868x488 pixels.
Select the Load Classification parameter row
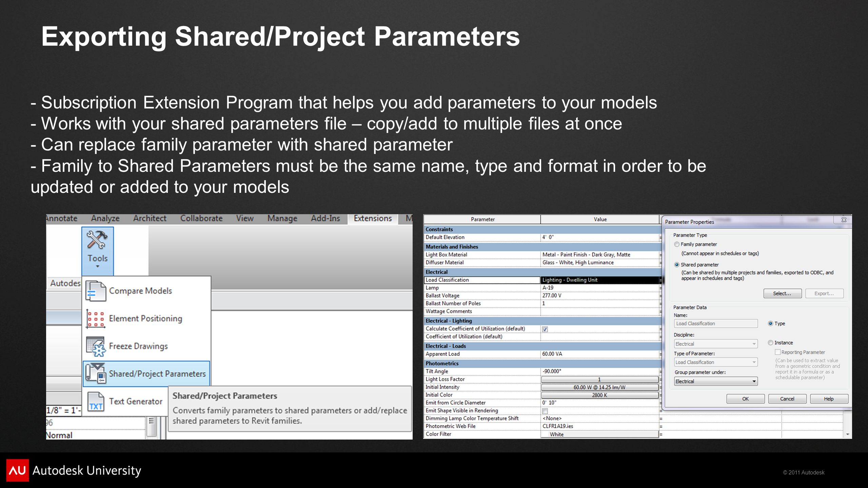(482, 280)
